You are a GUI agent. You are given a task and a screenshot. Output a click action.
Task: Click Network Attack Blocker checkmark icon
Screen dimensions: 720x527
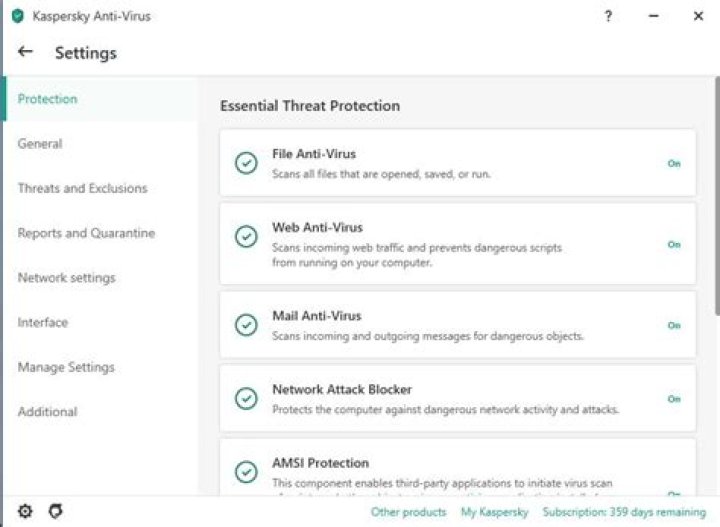tap(245, 398)
